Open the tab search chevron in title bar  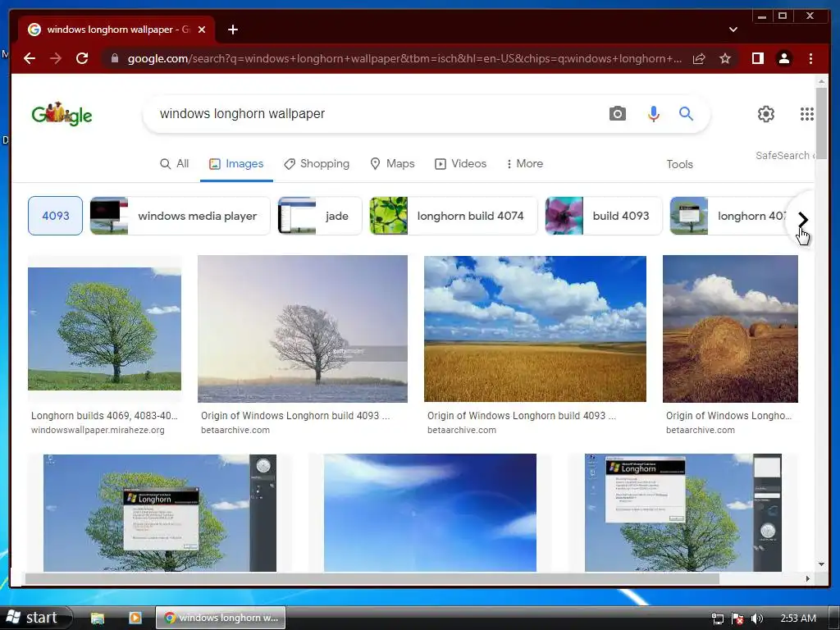coord(733,30)
